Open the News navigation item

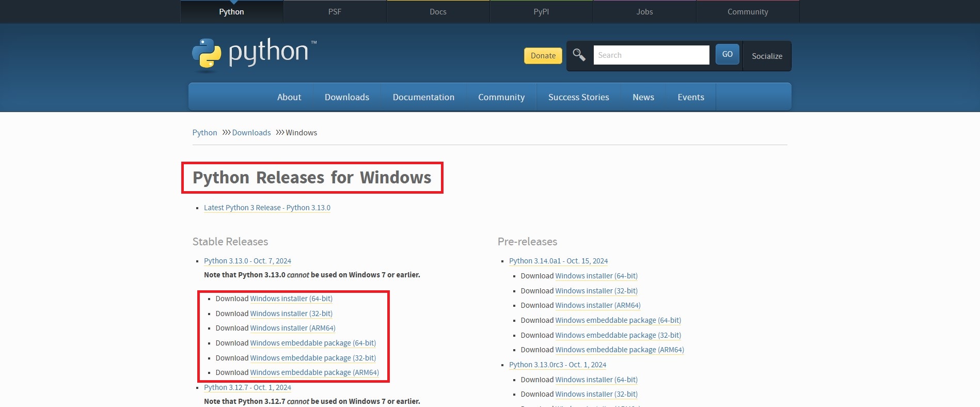point(643,97)
